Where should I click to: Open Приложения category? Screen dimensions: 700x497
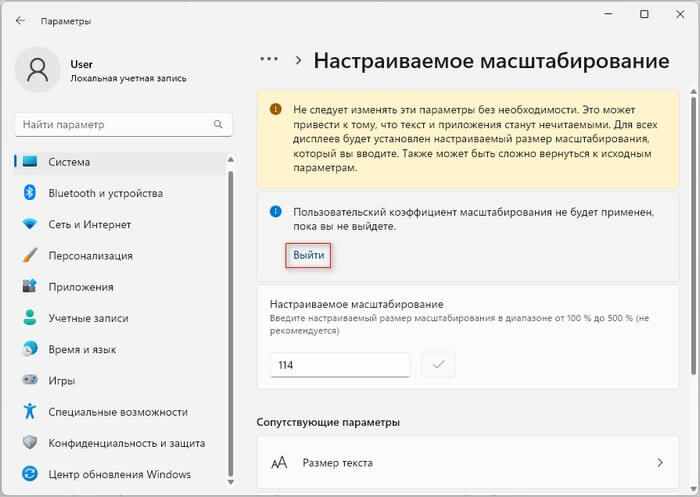[120, 287]
